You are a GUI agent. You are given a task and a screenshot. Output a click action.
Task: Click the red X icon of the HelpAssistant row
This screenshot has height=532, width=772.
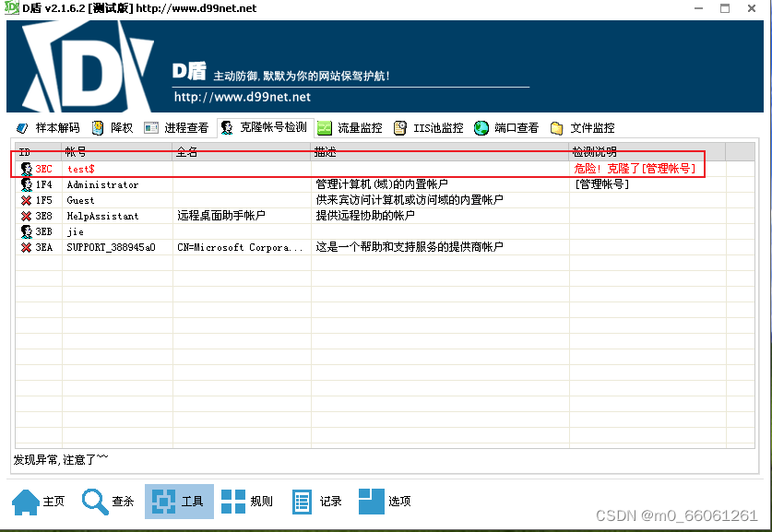(x=27, y=216)
